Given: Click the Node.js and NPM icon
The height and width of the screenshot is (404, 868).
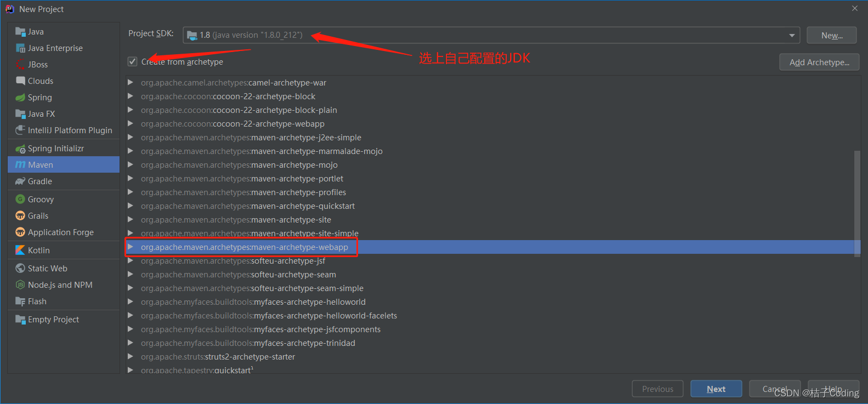Looking at the screenshot, I should [20, 285].
